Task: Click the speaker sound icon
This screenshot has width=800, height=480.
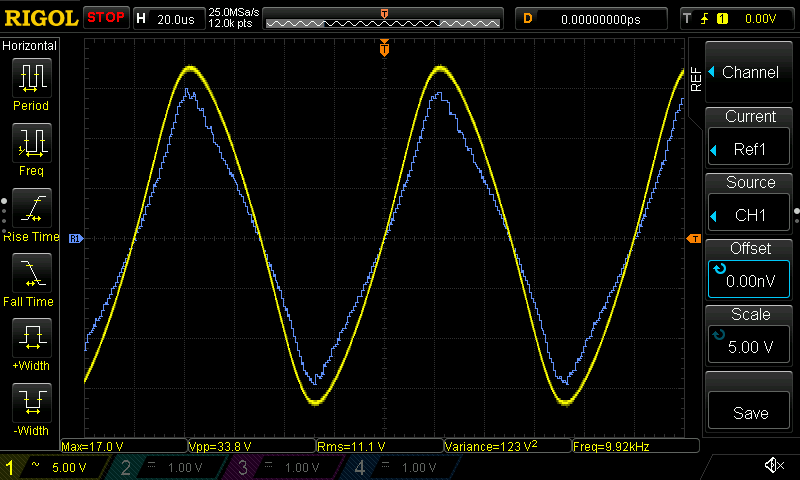Action: 773,466
